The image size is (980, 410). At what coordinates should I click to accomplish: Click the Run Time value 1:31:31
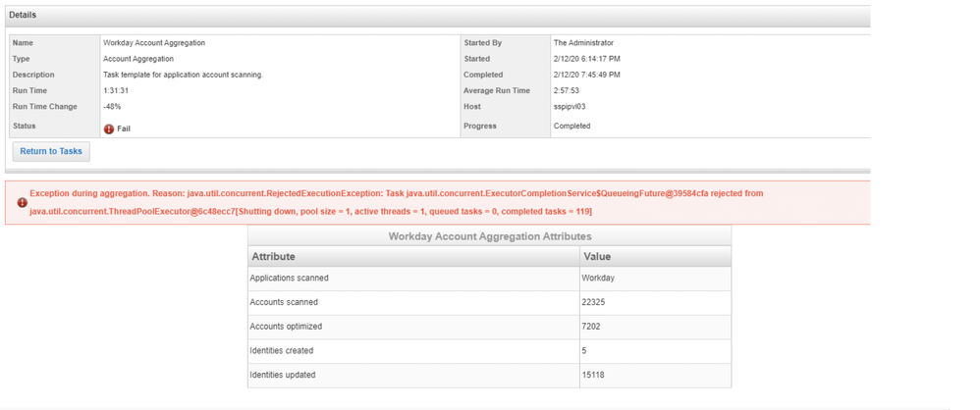click(116, 90)
